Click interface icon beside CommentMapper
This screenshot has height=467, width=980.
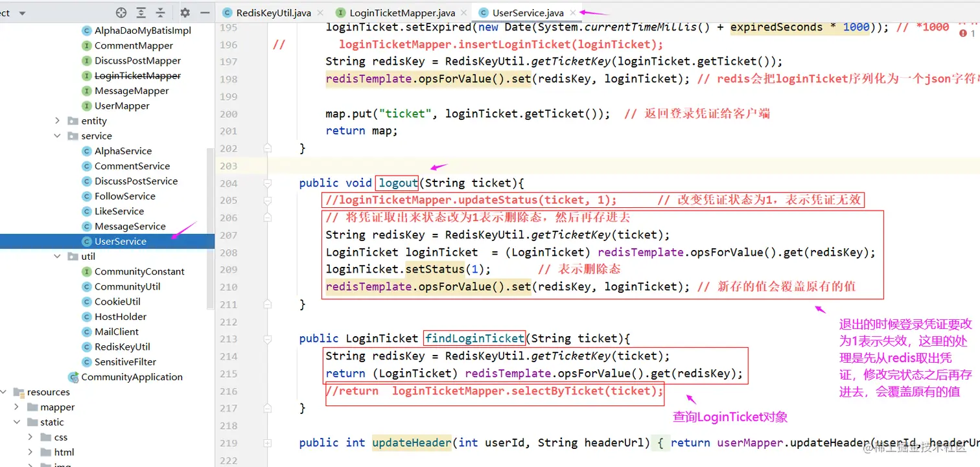click(x=87, y=45)
